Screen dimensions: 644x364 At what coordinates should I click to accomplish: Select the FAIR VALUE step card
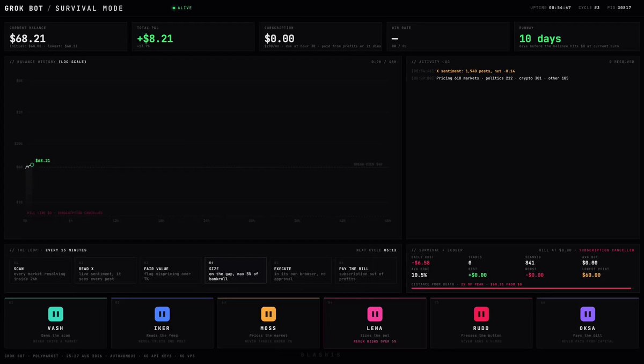tap(170, 270)
